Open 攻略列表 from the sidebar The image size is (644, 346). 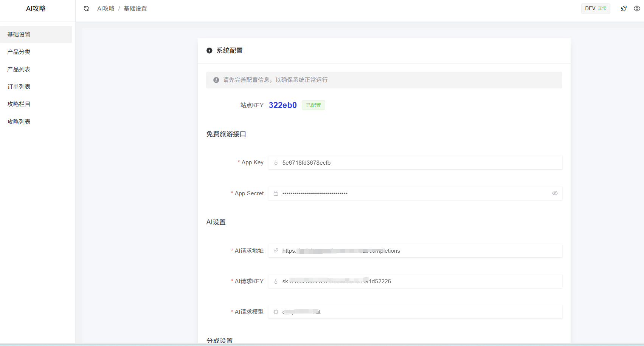(19, 121)
